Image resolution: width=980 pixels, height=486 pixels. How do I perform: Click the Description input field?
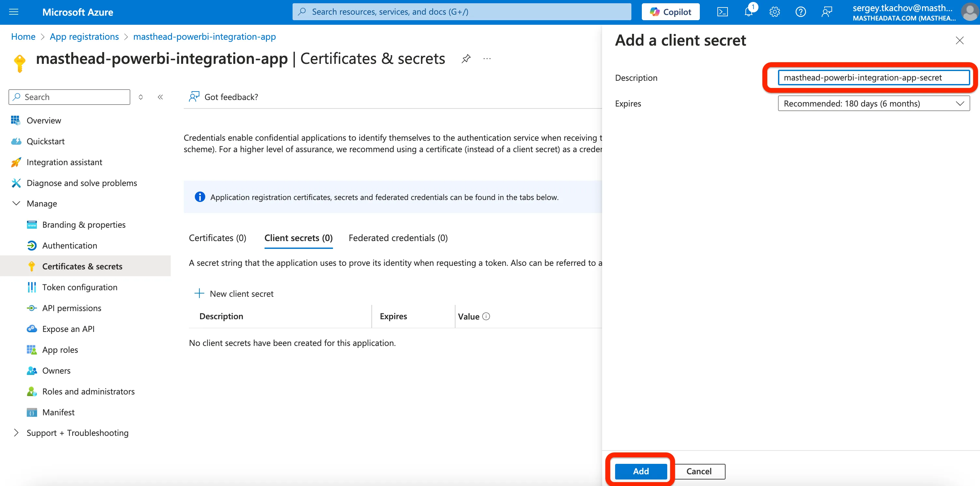point(873,78)
